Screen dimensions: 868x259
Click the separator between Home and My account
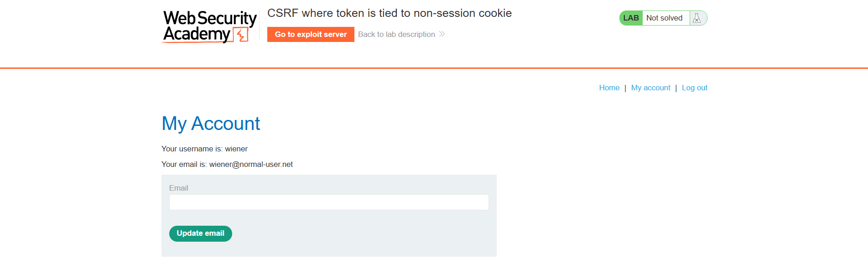[625, 88]
